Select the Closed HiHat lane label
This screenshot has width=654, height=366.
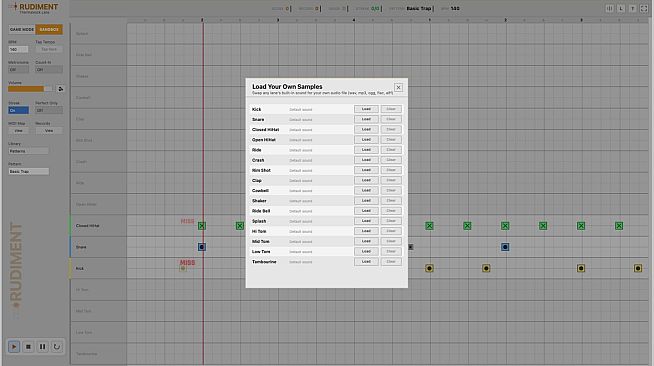(x=88, y=226)
